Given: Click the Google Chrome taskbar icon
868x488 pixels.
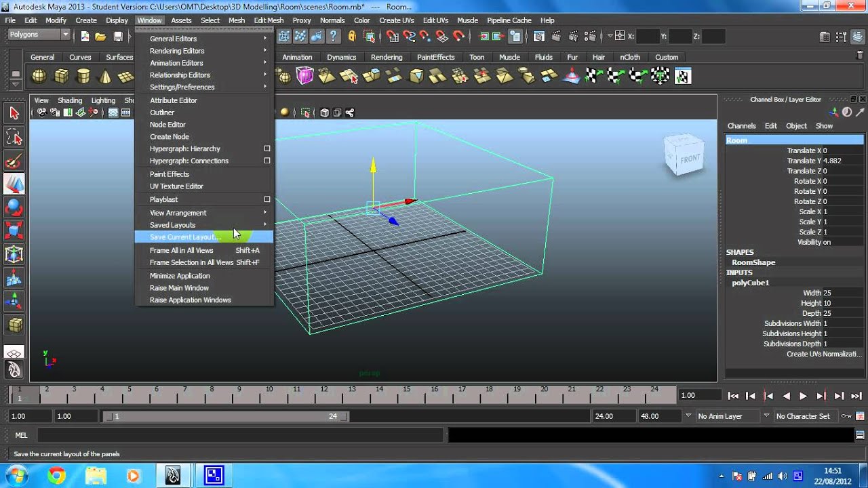Looking at the screenshot, I should click(56, 476).
